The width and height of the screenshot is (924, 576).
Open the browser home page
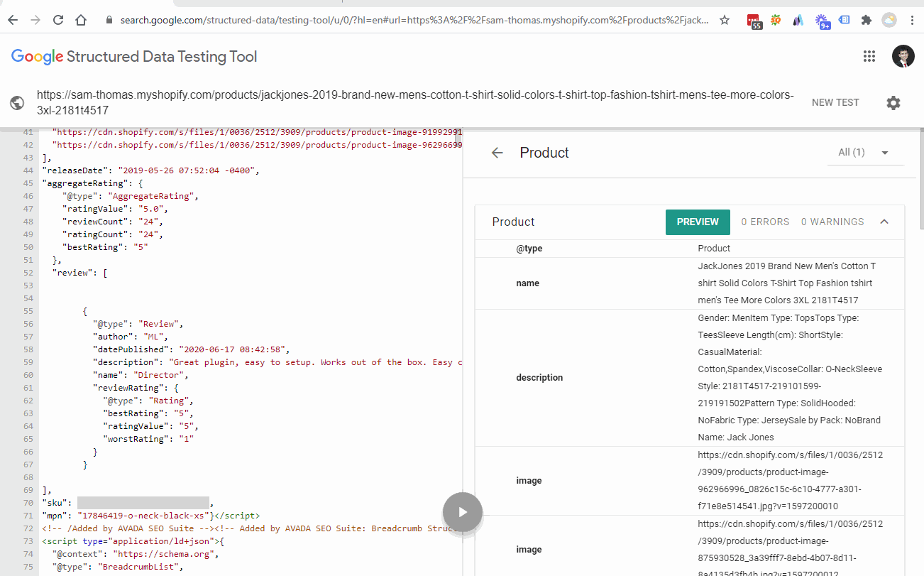(x=81, y=20)
